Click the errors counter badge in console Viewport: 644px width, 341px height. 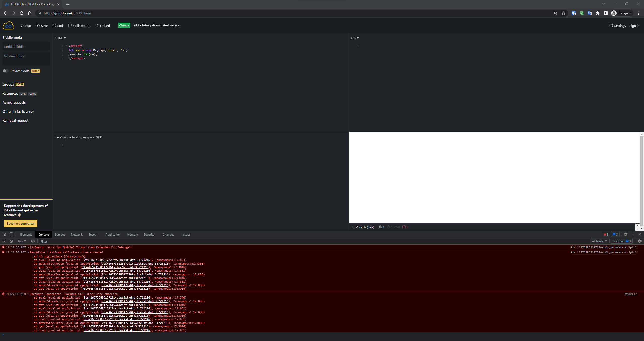click(606, 234)
